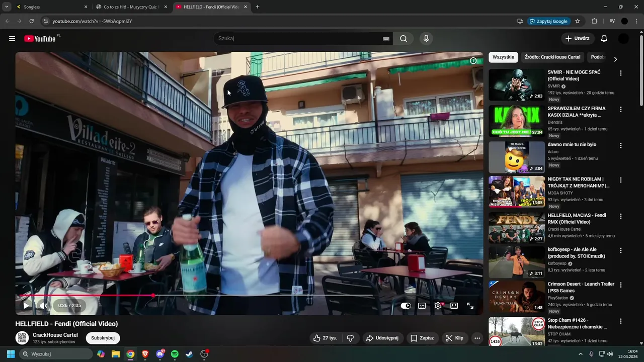The image size is (644, 362).
Task: Open the YouTube hamburger guide menu
Action: pyautogui.click(x=12, y=39)
